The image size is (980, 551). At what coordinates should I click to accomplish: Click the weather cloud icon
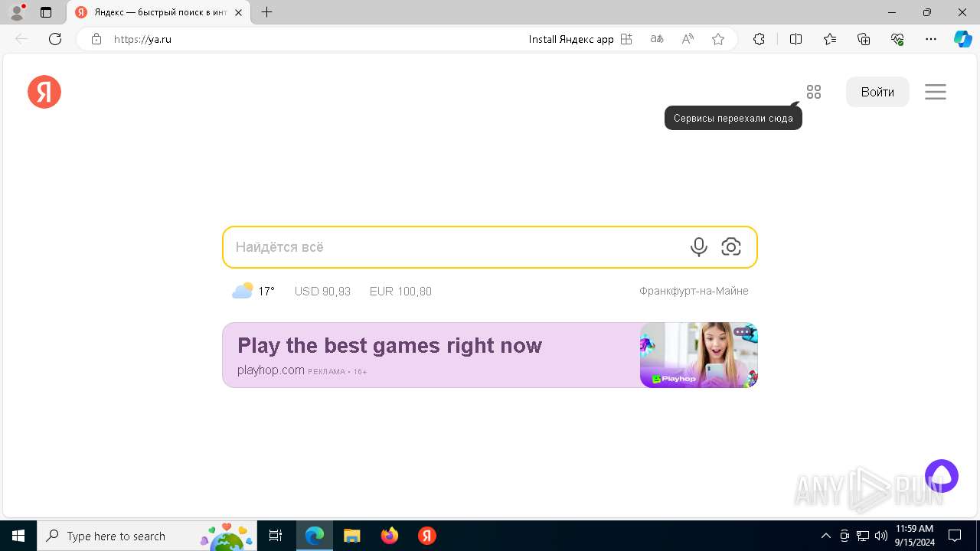(x=243, y=291)
